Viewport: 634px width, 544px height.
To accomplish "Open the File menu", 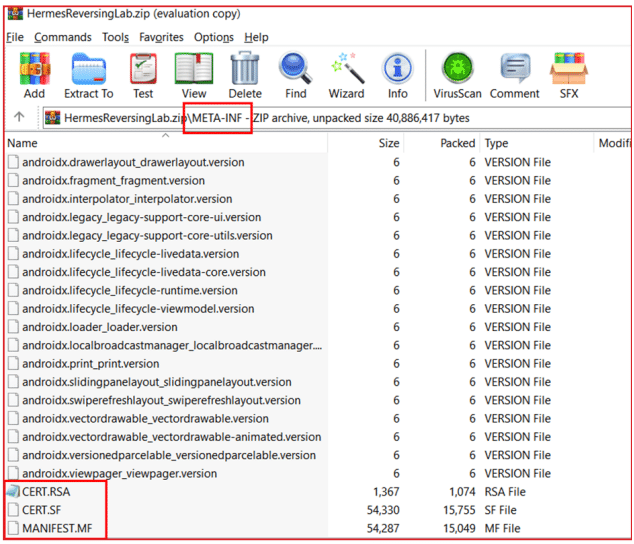I will point(15,37).
